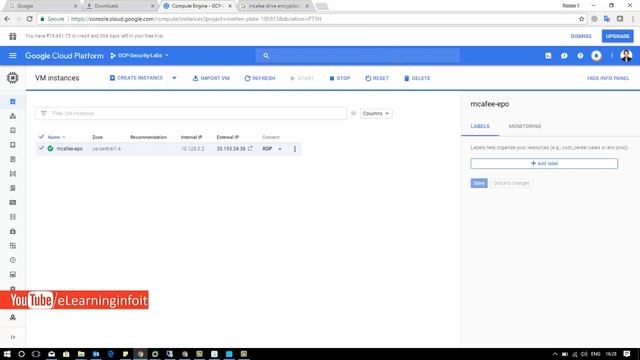The image size is (640, 360).
Task: Stop the selected instance
Action: point(340,78)
